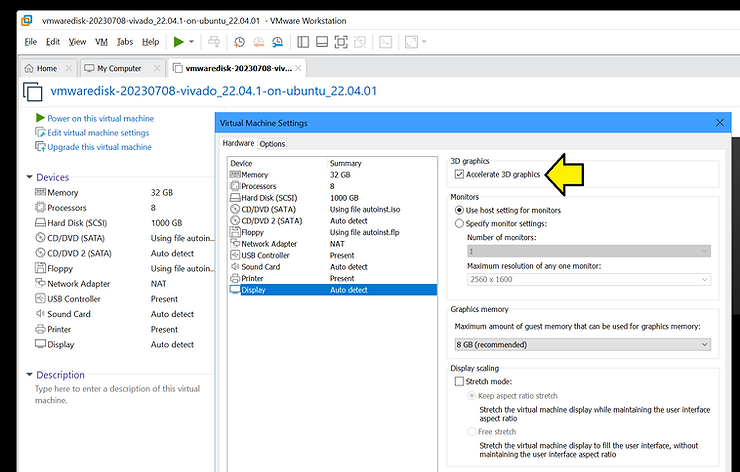Image resolution: width=740 pixels, height=472 pixels.
Task: Open the VM menu
Action: [x=101, y=42]
